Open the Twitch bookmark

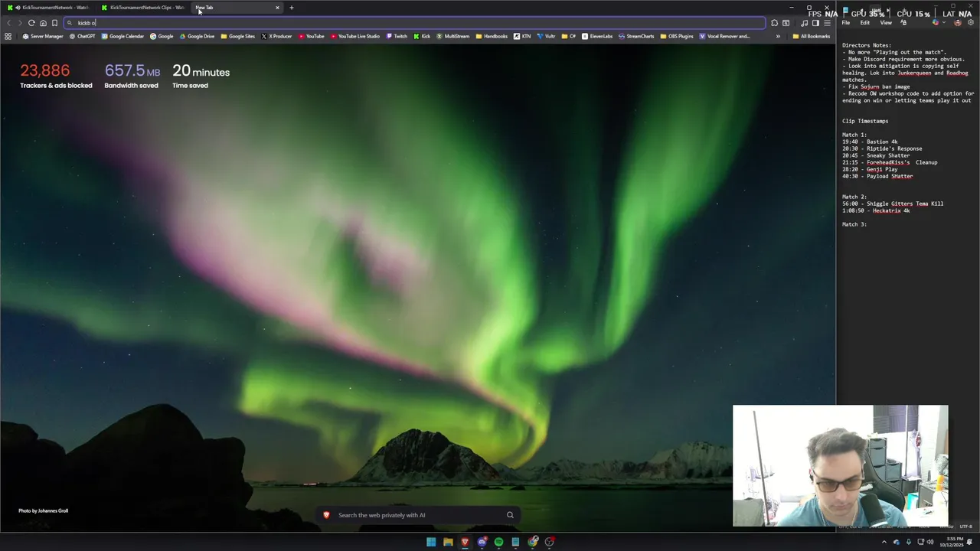(397, 36)
